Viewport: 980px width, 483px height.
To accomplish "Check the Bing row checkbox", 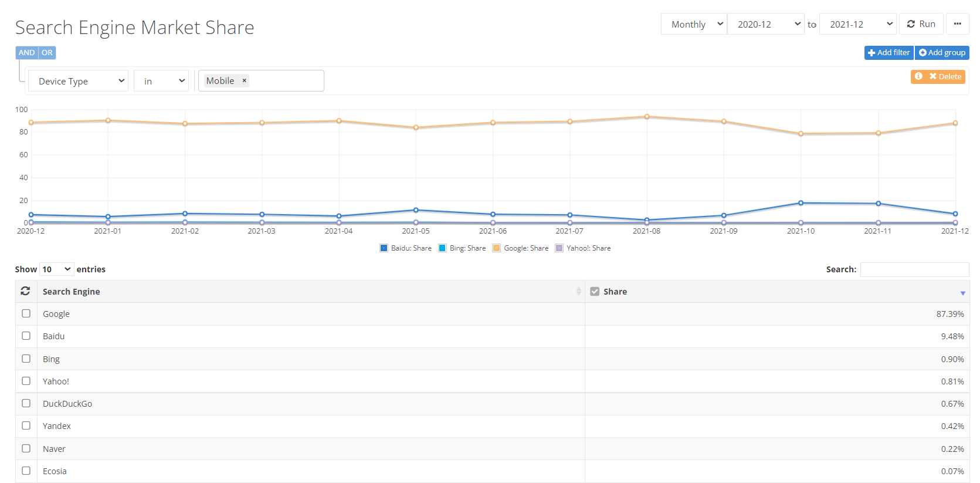I will pos(26,359).
